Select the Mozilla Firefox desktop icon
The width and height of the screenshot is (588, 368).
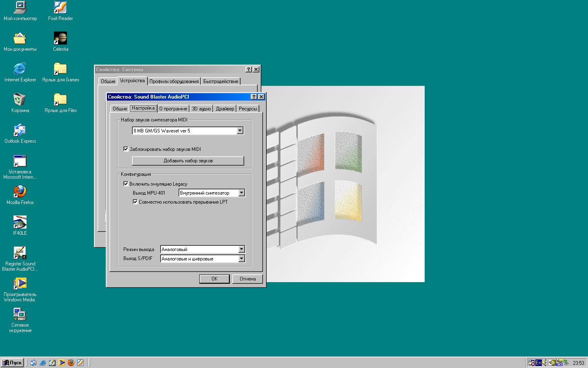[x=20, y=195]
